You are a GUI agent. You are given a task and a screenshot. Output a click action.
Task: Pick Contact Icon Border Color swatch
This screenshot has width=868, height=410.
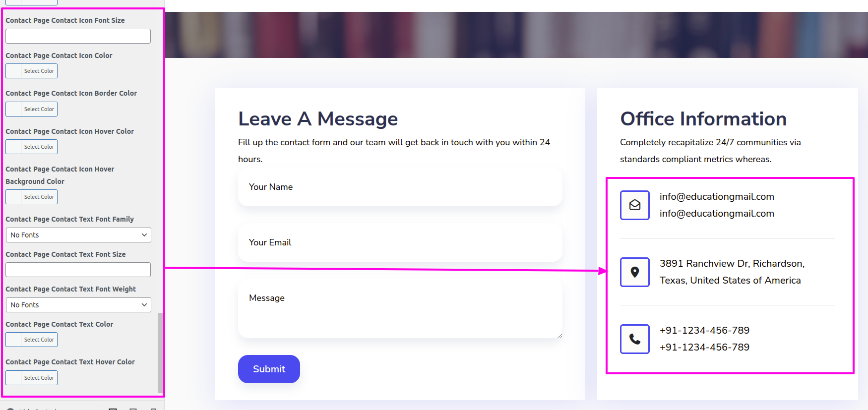(x=32, y=109)
